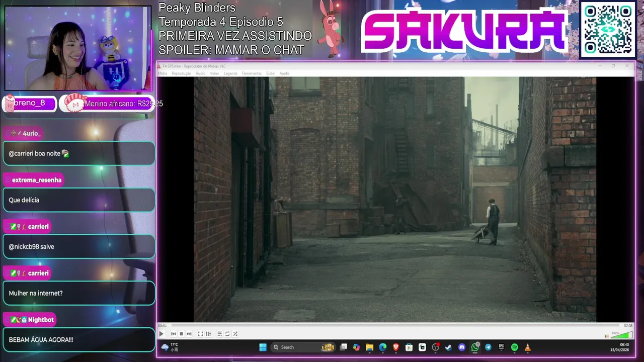Click the chat message 'Mulher na internet?'
The image size is (644, 362).
pos(36,293)
